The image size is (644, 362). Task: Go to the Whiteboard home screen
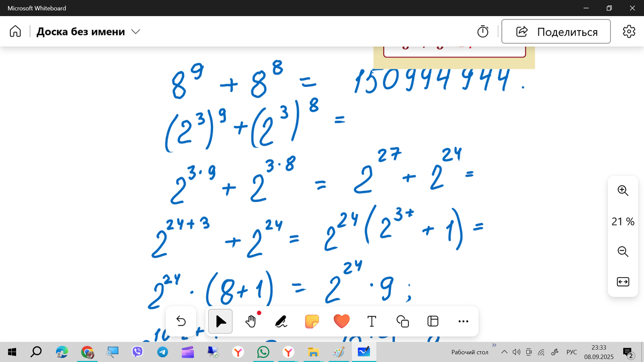tap(16, 32)
